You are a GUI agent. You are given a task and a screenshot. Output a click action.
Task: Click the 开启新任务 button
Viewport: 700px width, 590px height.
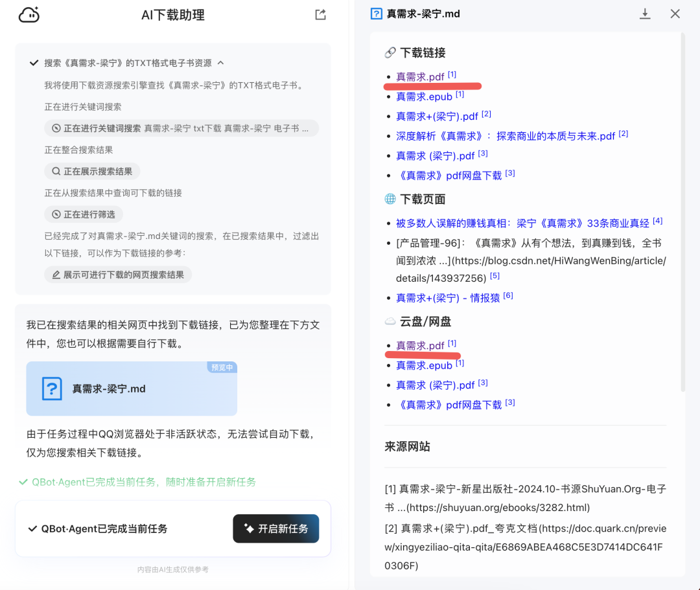click(x=275, y=528)
